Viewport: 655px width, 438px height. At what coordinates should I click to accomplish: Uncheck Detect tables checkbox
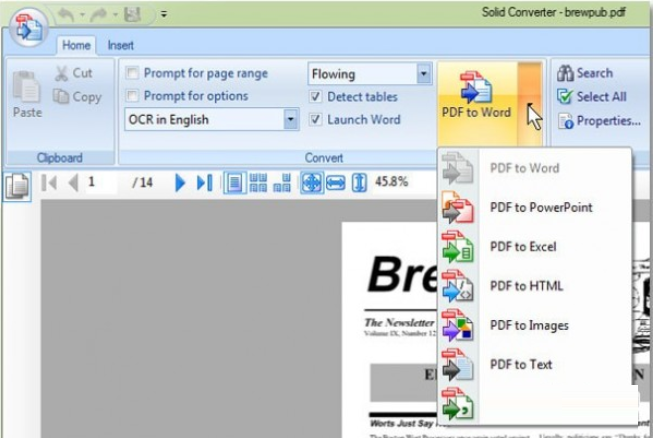tap(315, 97)
